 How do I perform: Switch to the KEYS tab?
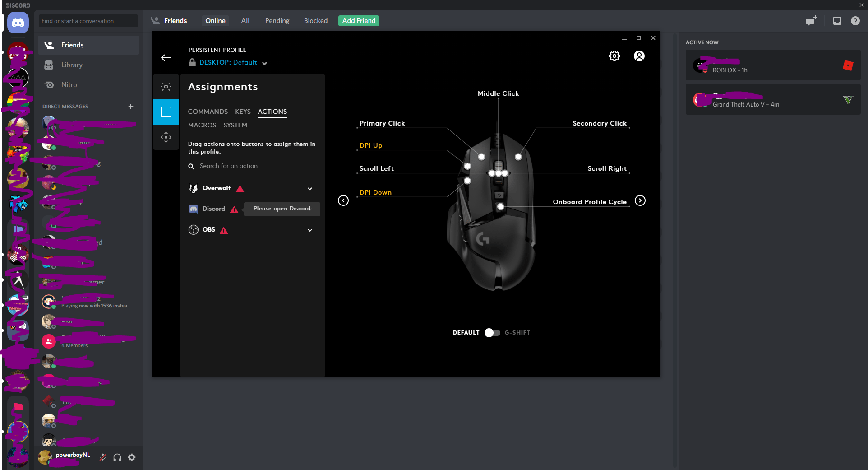pyautogui.click(x=243, y=112)
